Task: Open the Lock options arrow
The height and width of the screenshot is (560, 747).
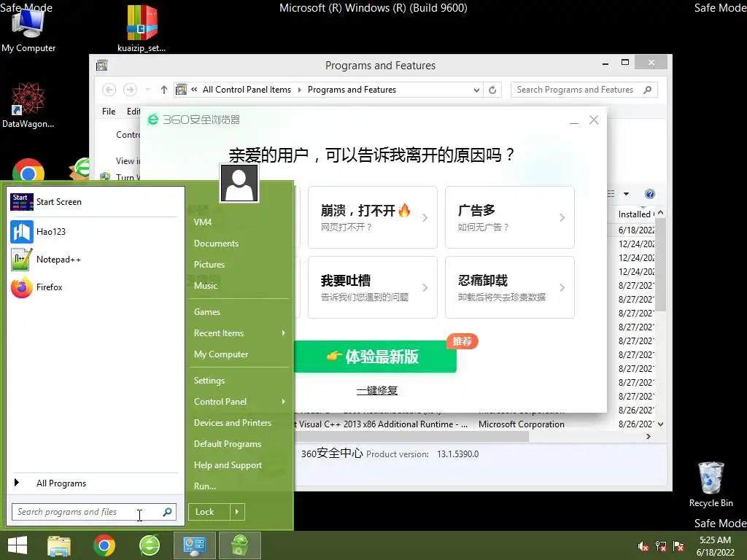Action: (237, 512)
